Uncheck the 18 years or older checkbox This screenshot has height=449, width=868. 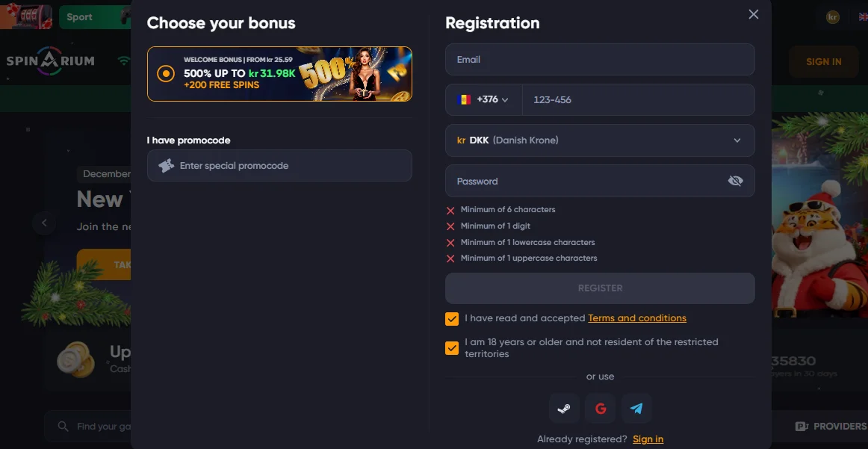coord(451,347)
